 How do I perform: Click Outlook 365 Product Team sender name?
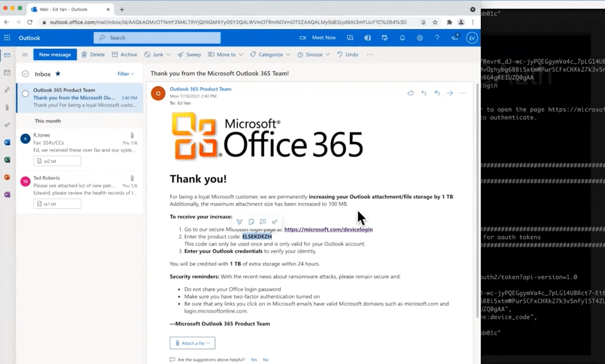(x=200, y=89)
